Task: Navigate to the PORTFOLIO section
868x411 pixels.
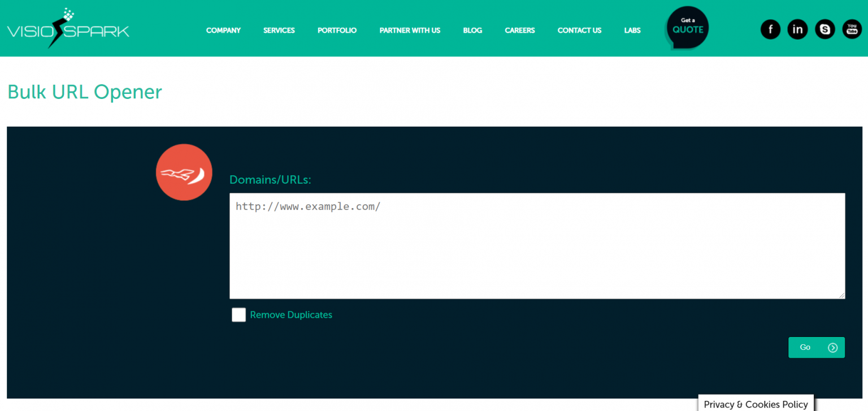Action: 337,31
